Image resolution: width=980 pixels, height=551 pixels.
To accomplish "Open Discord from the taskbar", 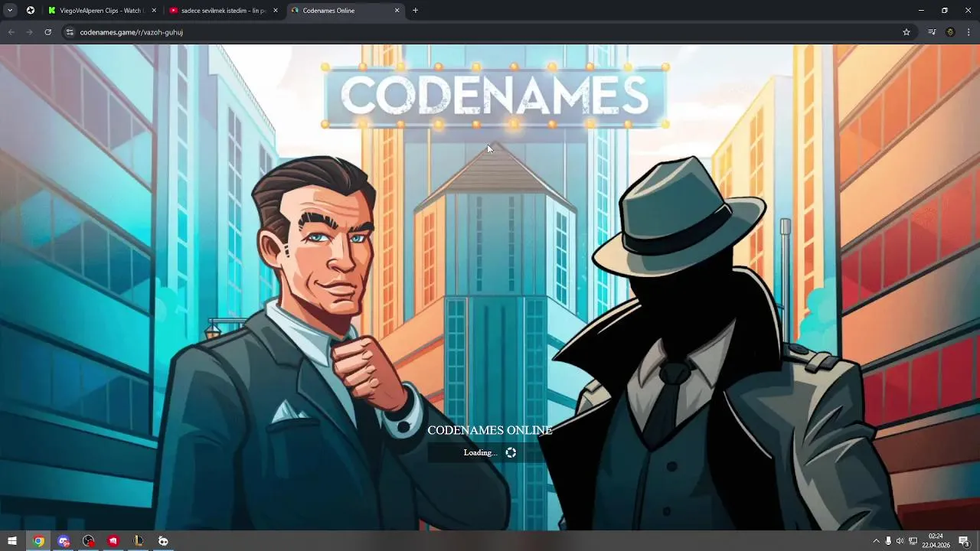I will pyautogui.click(x=64, y=541).
